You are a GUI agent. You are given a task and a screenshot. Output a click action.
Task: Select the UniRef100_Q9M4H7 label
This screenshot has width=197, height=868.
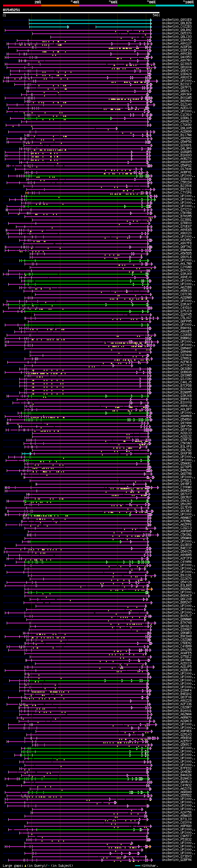pos(177,349)
